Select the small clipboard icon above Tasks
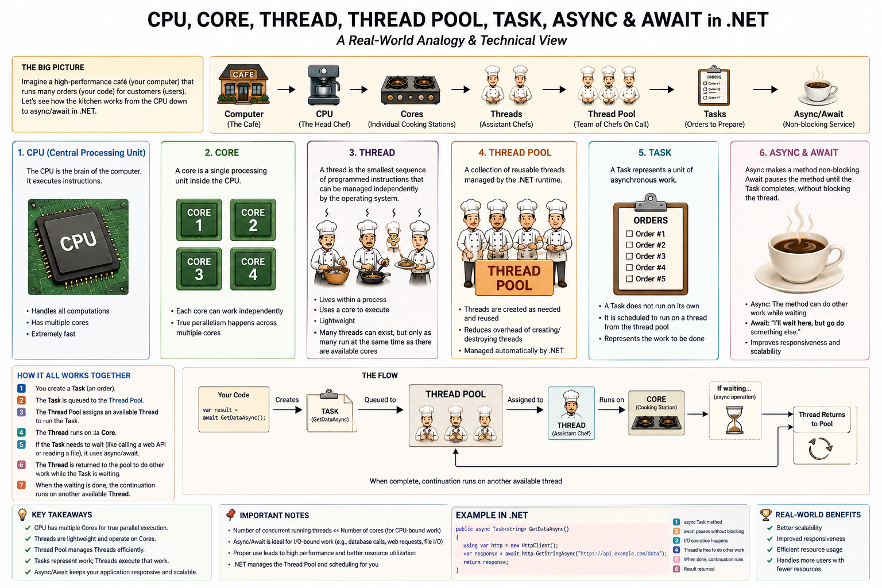882x588 pixels. (714, 85)
